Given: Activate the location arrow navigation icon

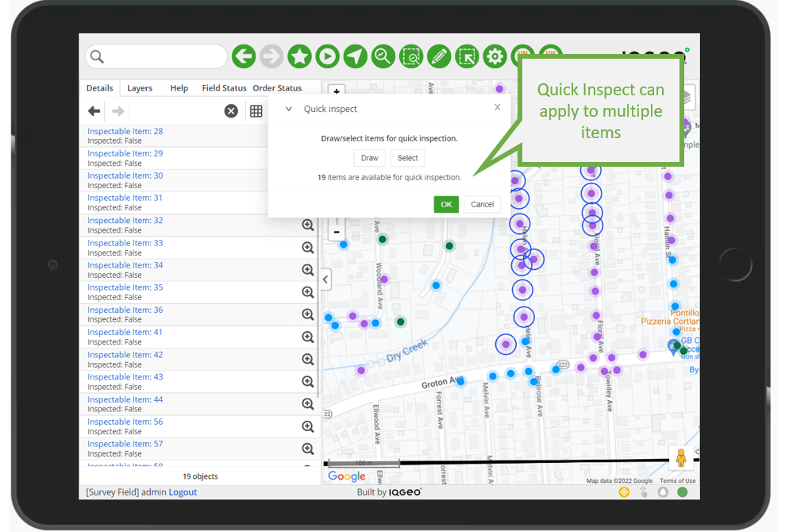Looking at the screenshot, I should (356, 56).
